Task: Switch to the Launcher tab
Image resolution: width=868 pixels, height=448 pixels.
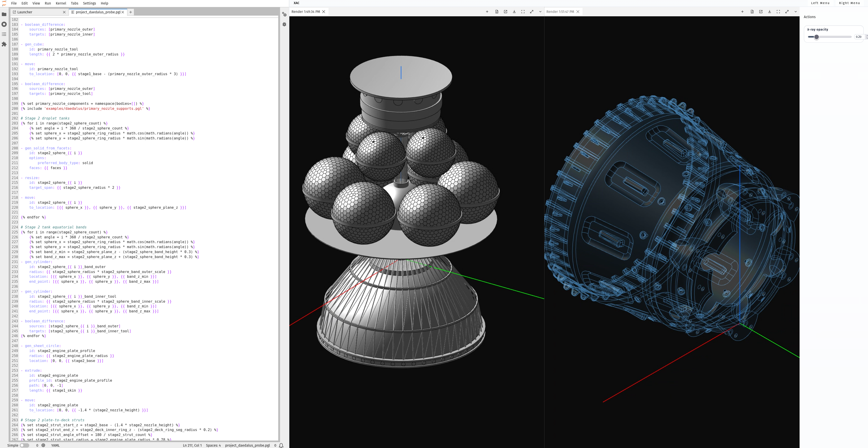Action: click(25, 12)
